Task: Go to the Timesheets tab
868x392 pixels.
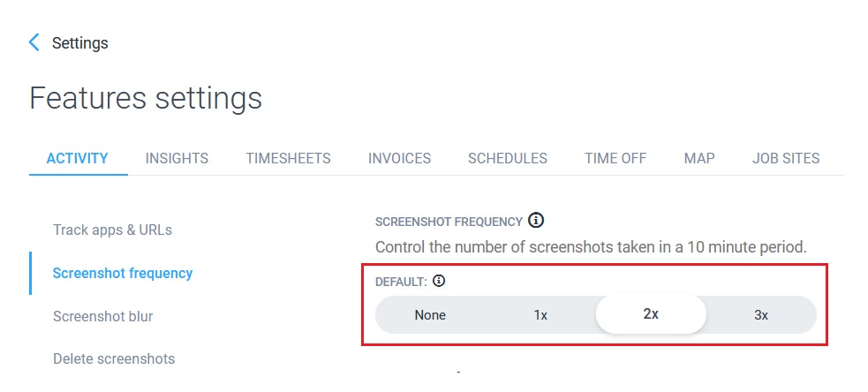Action: (x=288, y=159)
